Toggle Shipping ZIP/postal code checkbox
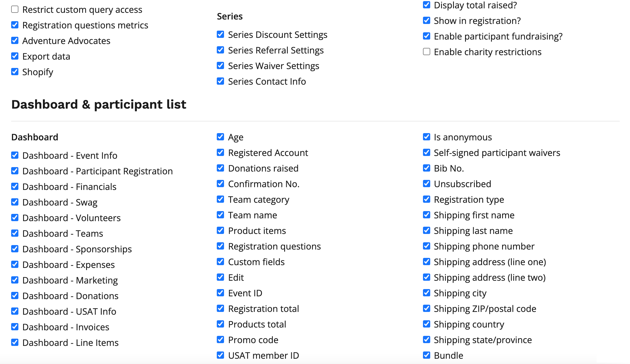 pyautogui.click(x=426, y=309)
